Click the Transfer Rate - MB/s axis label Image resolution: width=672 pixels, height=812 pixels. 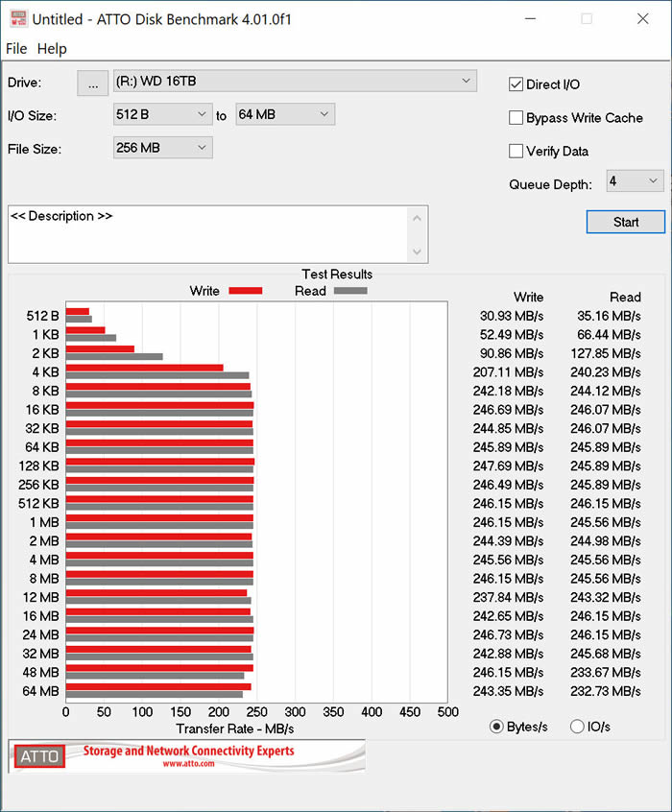(234, 729)
